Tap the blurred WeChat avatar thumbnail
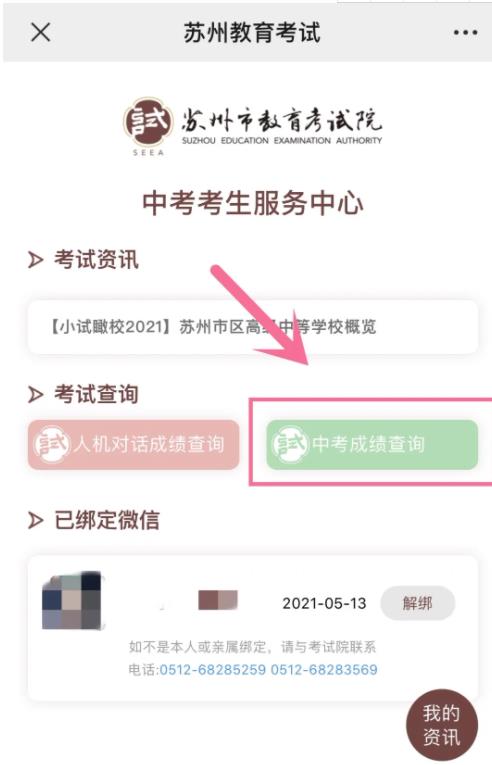492x765 pixels. 72,601
